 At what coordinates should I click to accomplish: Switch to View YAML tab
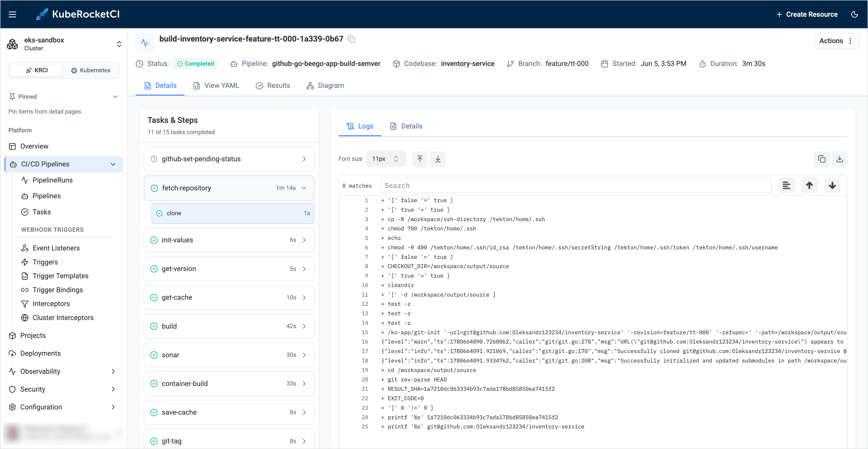[216, 86]
